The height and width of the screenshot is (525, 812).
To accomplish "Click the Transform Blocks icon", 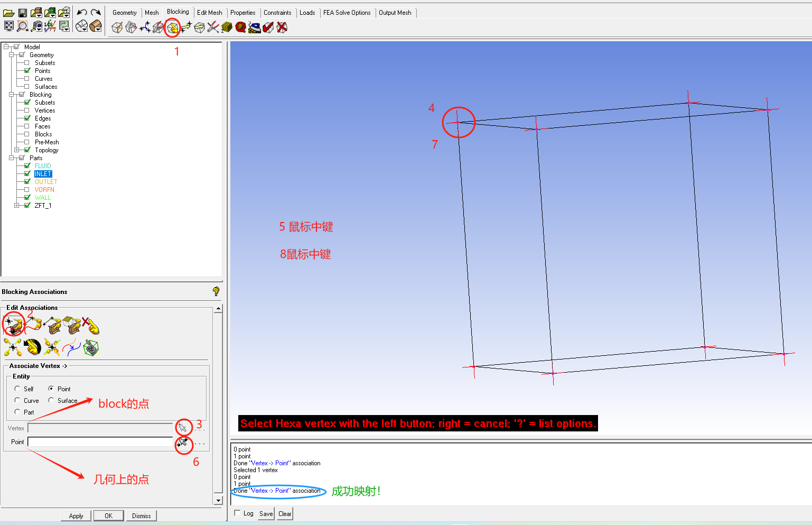I will [x=200, y=27].
